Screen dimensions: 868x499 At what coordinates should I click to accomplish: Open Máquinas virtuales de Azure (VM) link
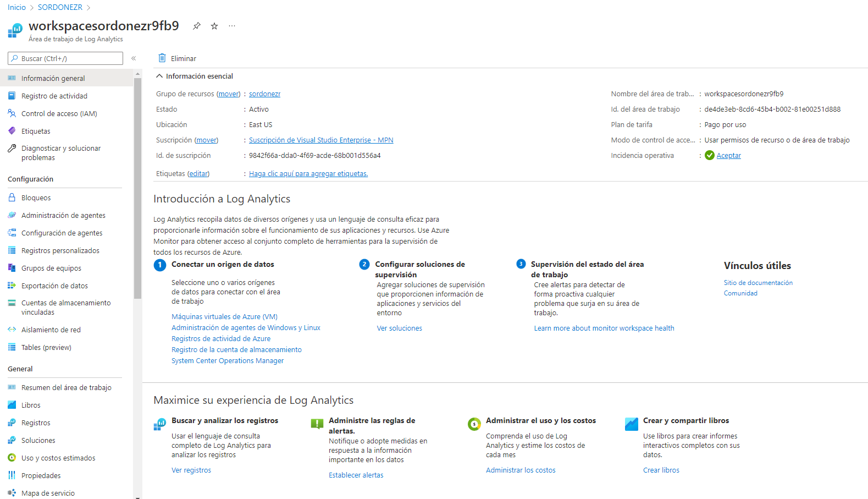[x=224, y=317]
